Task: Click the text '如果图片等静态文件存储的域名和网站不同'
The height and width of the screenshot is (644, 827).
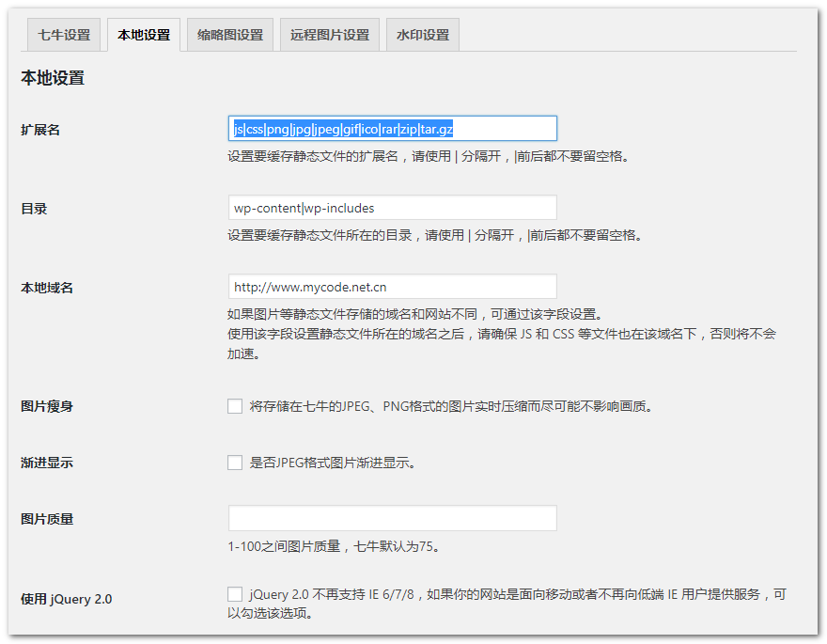Action: click(352, 315)
